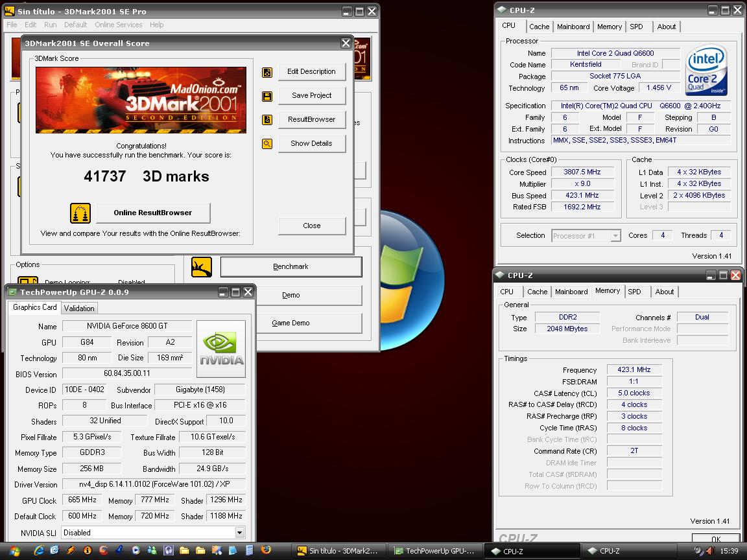This screenshot has height=560, width=747.
Task: Switch to the Validation tab in GPU-Z
Action: [x=79, y=308]
